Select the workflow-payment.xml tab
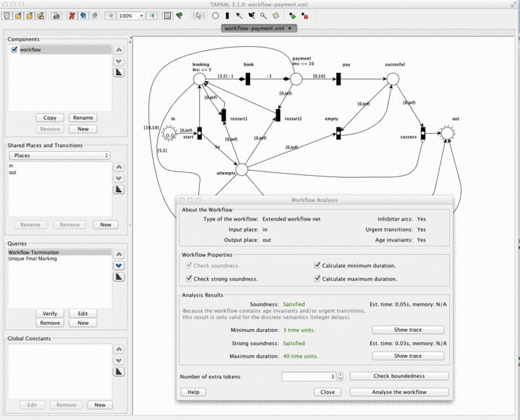The image size is (520, 420). click(x=254, y=29)
